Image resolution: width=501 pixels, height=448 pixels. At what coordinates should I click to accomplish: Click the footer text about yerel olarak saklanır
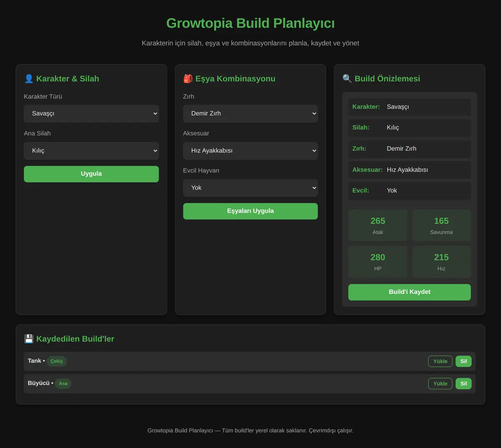(250, 430)
